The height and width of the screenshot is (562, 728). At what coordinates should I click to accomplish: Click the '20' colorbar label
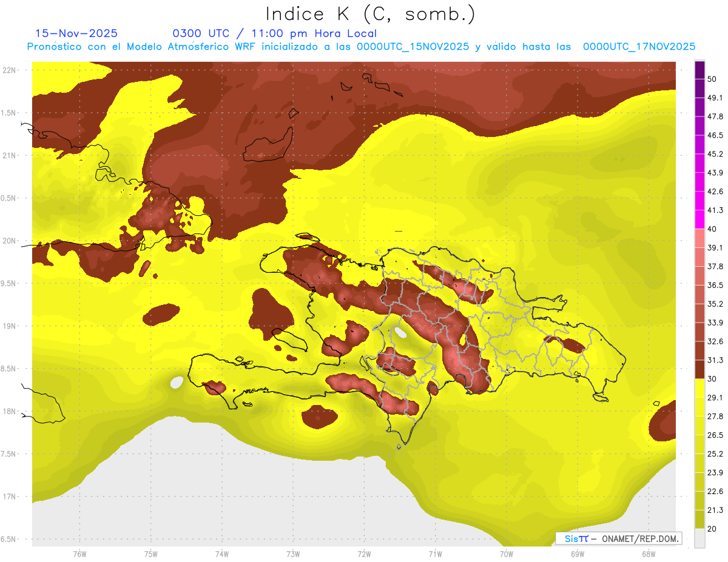click(x=712, y=529)
